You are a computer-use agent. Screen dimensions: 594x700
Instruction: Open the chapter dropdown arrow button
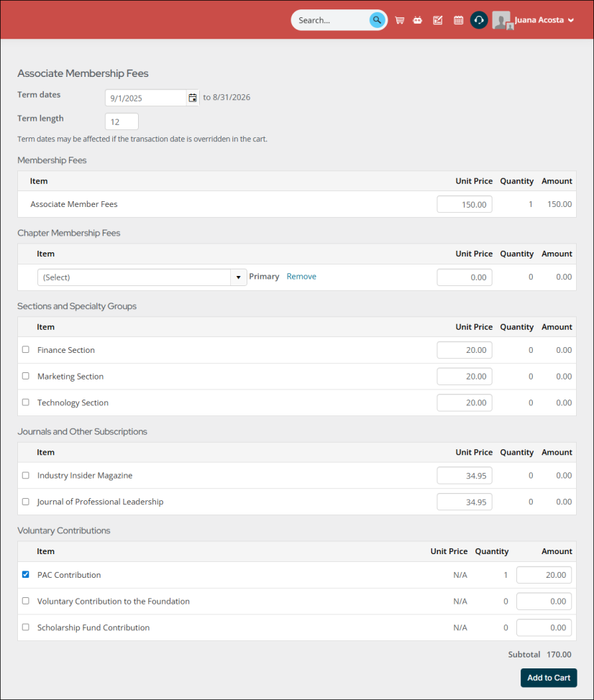tap(238, 277)
